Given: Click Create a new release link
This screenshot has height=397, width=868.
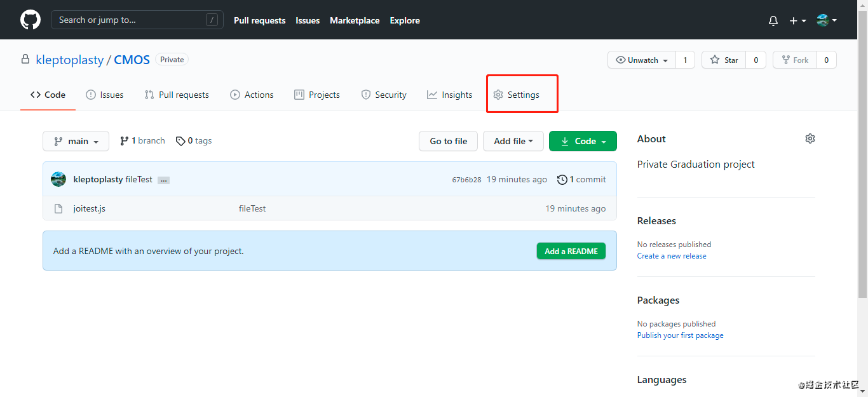Looking at the screenshot, I should (672, 256).
